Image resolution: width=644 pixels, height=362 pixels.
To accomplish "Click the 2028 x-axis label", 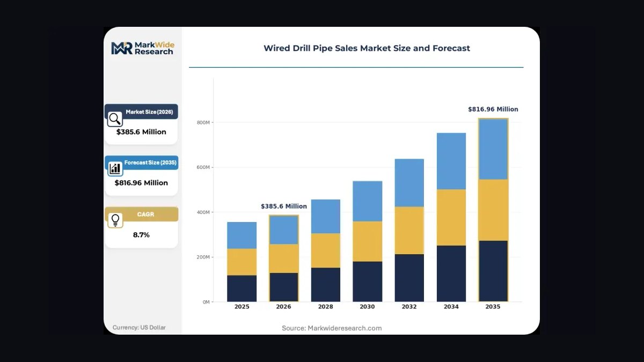I will click(x=325, y=307).
